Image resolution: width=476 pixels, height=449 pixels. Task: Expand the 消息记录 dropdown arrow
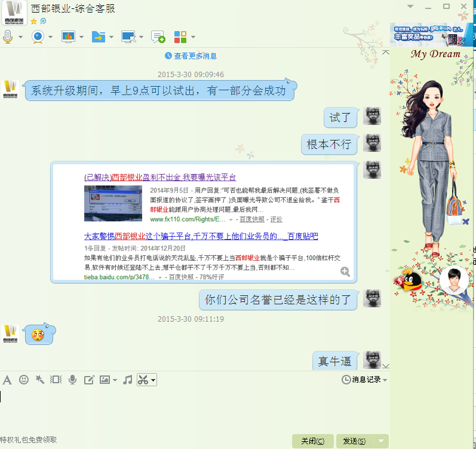click(385, 380)
